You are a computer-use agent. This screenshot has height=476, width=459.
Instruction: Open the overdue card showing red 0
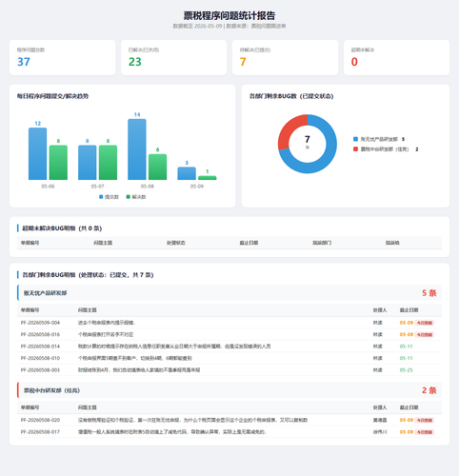point(396,57)
